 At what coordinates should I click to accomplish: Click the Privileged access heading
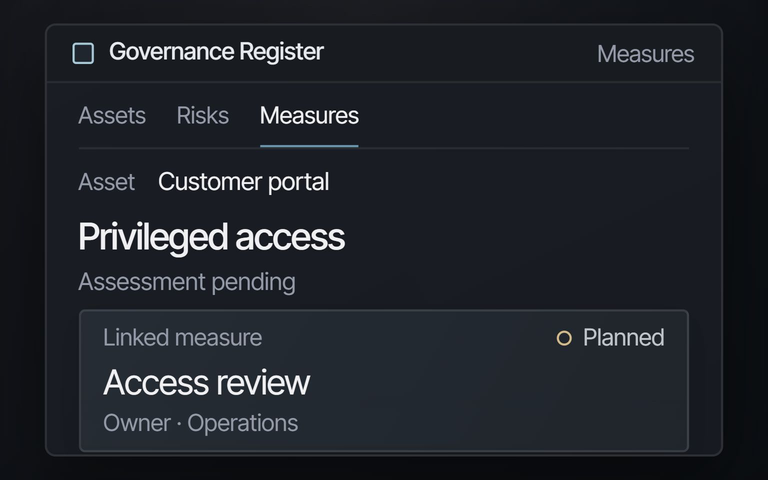pos(212,237)
